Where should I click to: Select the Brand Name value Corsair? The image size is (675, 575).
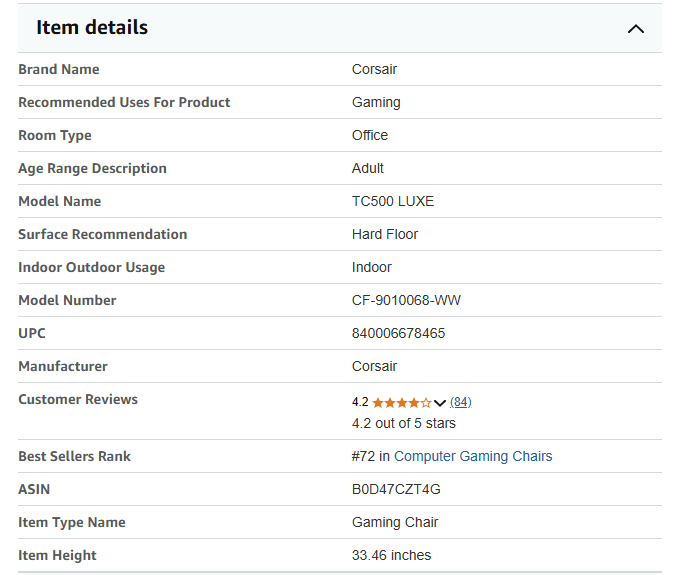click(375, 69)
